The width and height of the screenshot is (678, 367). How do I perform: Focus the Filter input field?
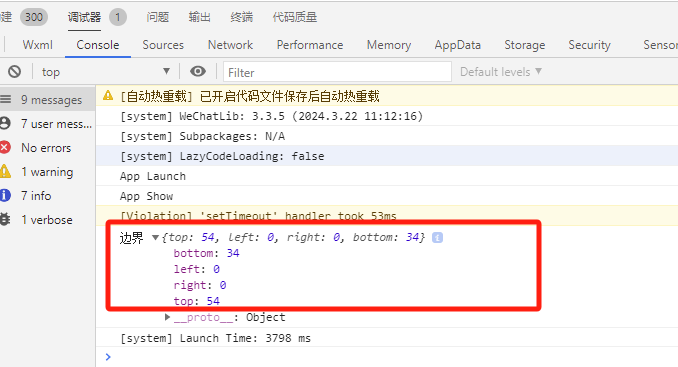(337, 72)
